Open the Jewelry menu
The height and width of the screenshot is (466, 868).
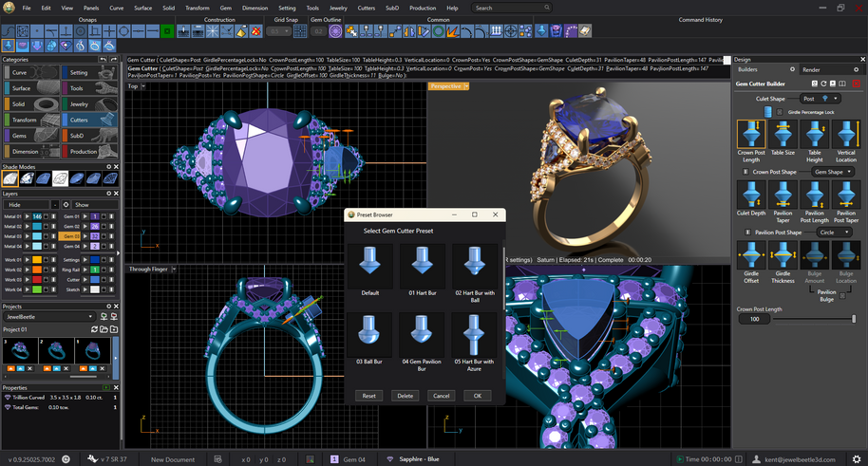coord(338,8)
